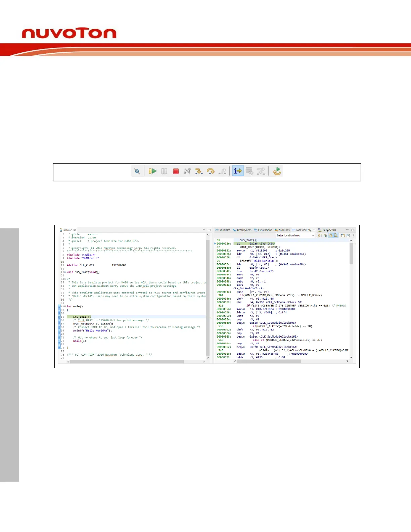Click the push {r4, r5, r6} instruction
The height and width of the screenshot is (532, 411).
tap(253, 292)
